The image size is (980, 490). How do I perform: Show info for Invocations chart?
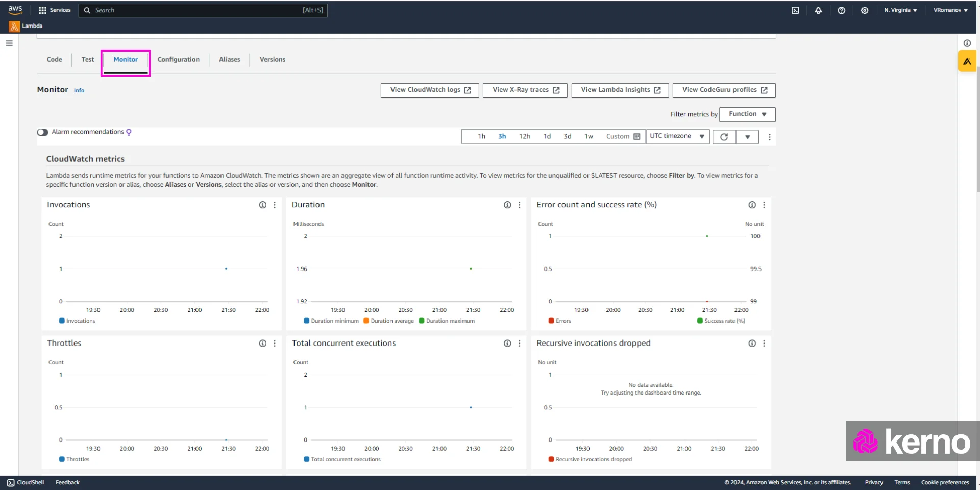(x=262, y=205)
